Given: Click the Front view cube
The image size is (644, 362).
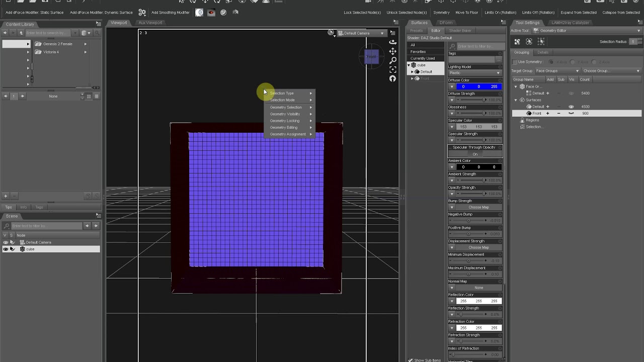Looking at the screenshot, I should tap(371, 57).
